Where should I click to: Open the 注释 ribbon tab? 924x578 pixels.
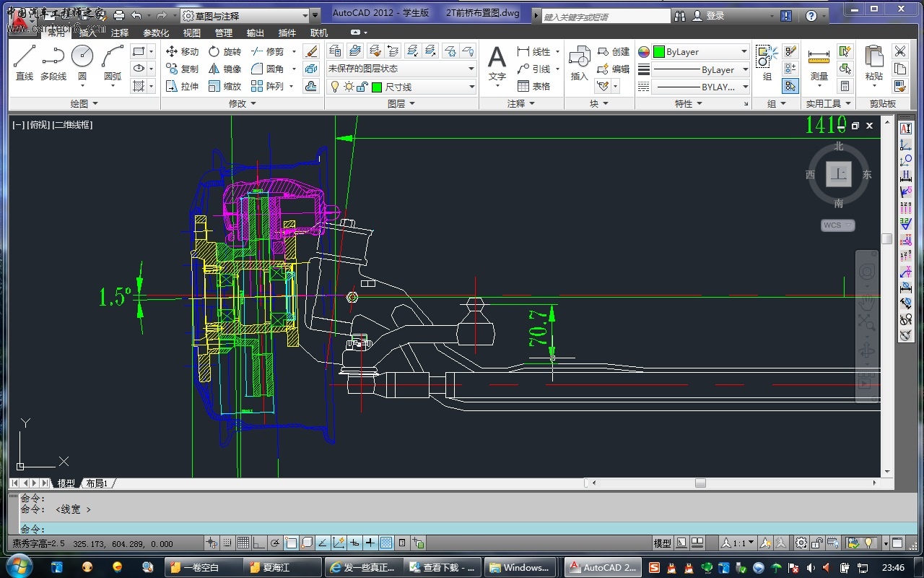(x=120, y=33)
